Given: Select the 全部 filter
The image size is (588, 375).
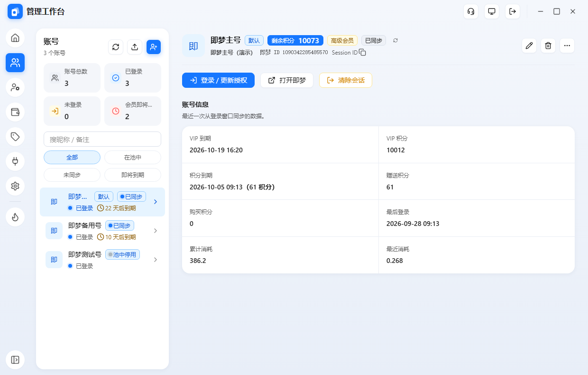Looking at the screenshot, I should [x=72, y=157].
